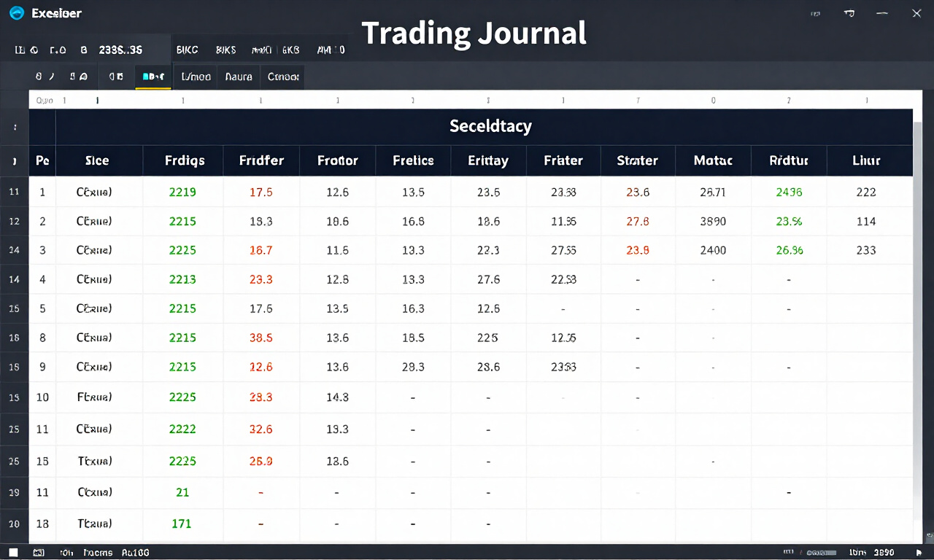This screenshot has width=934, height=560.
Task: Sort by the Sice column header
Action: coord(97,161)
